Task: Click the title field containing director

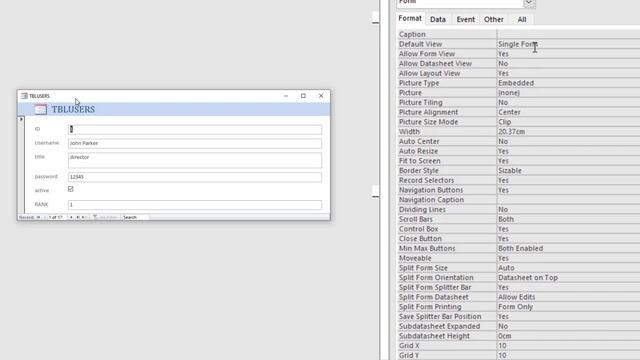Action: 195,160
